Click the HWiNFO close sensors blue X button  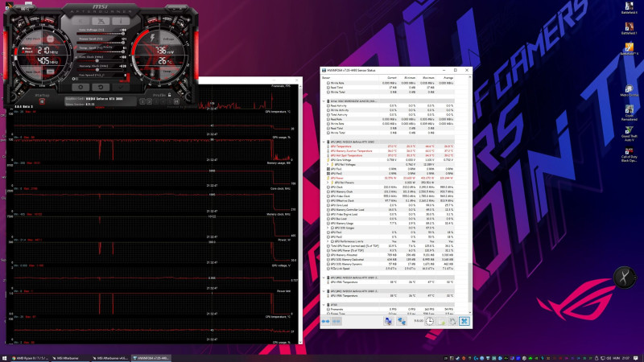coord(464,321)
